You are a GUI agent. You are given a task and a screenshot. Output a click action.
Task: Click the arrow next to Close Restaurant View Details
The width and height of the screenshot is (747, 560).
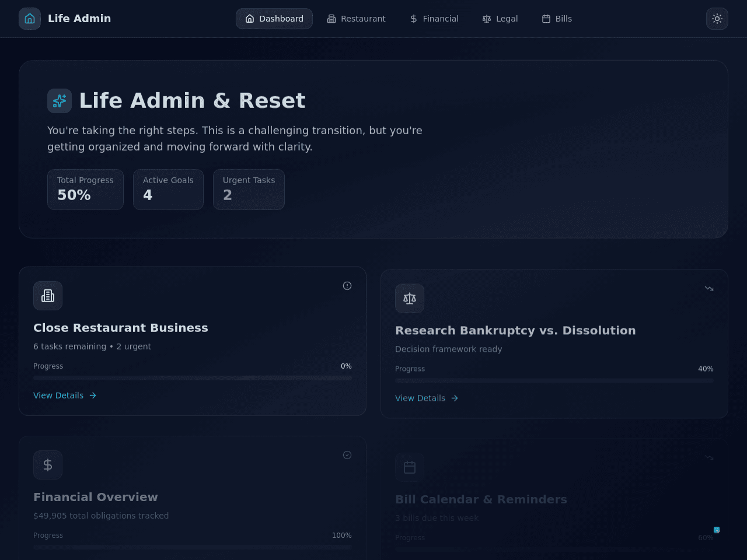tap(93, 395)
